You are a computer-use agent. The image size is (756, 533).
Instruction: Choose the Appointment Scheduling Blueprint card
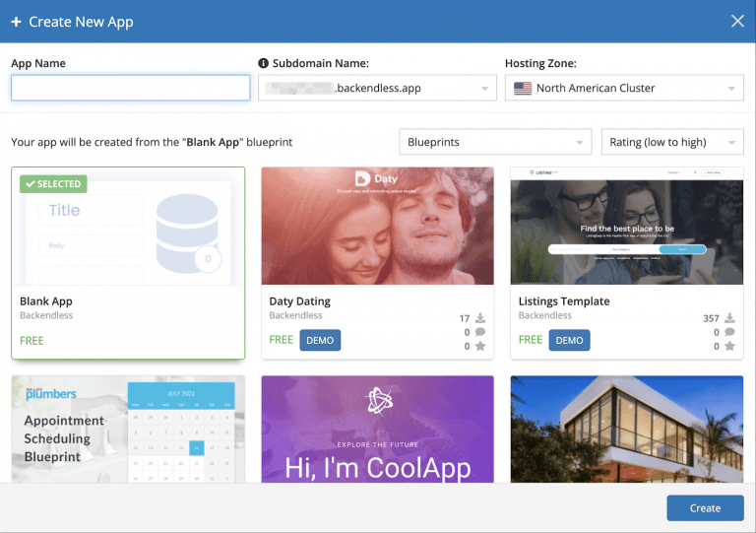click(128, 430)
